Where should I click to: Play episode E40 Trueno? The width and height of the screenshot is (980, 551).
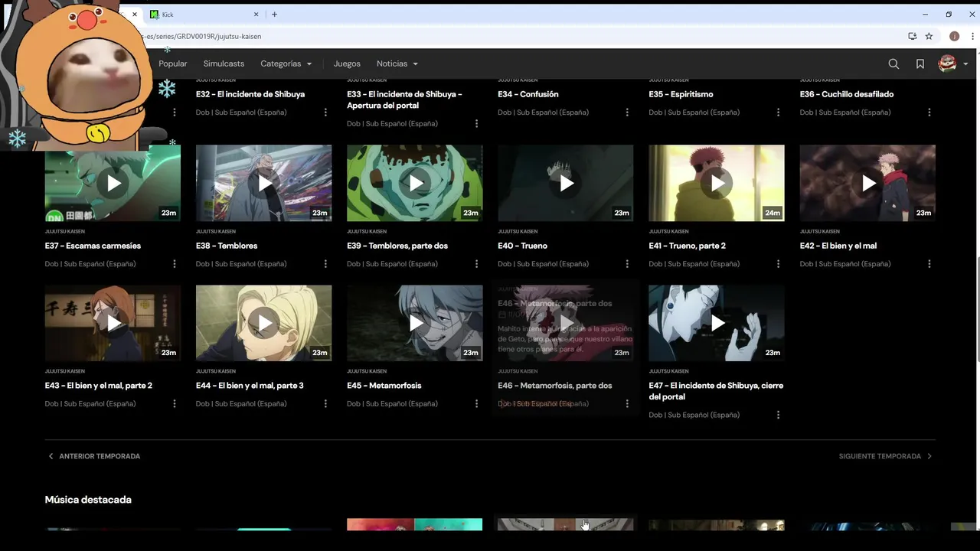[x=565, y=183]
